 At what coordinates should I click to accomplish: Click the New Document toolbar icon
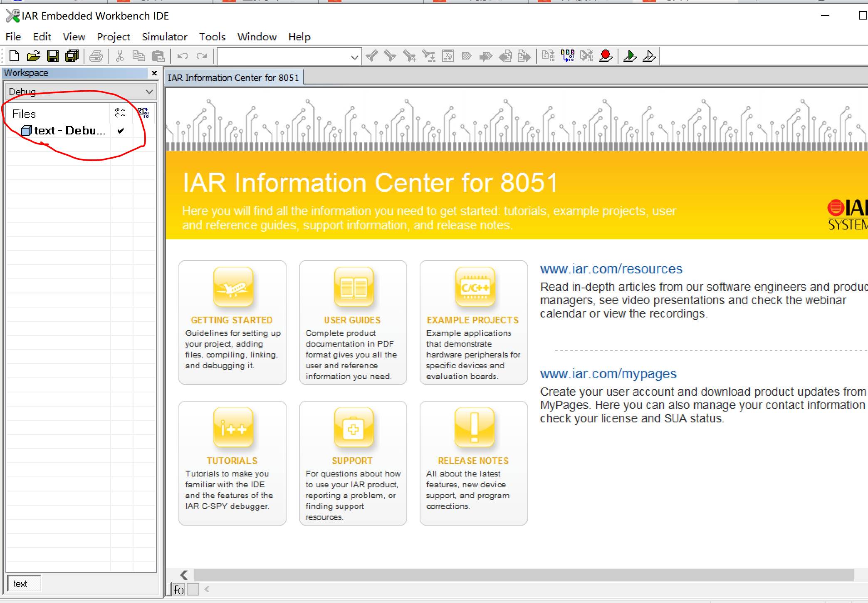tap(14, 56)
